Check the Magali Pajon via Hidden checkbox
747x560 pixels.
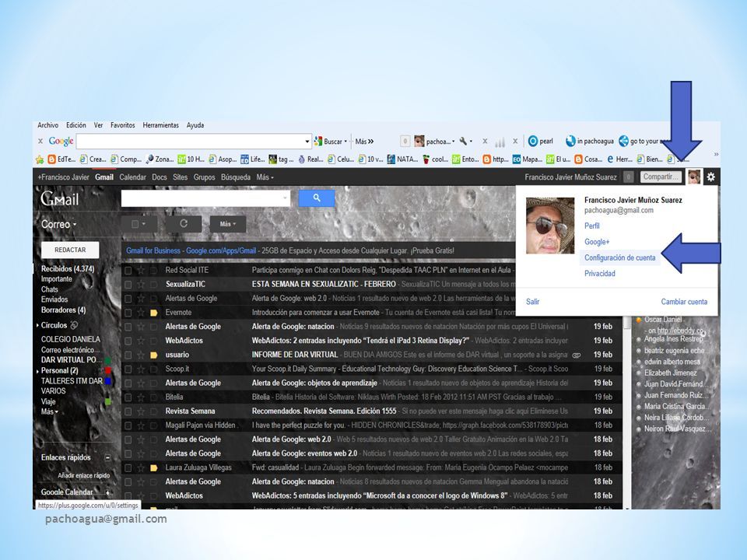tap(128, 425)
